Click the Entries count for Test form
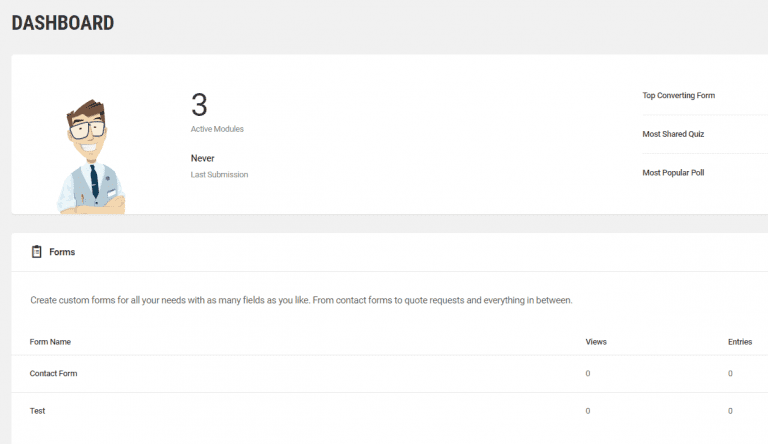This screenshot has height=444, width=768. [x=730, y=411]
